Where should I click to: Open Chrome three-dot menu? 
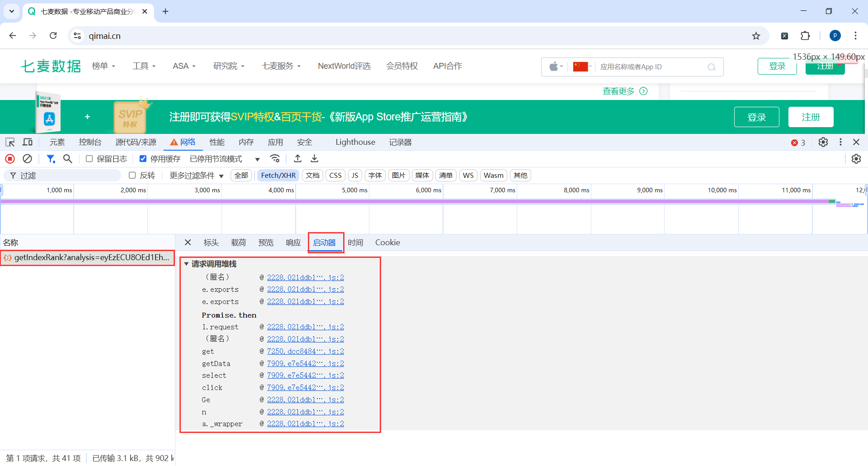855,36
